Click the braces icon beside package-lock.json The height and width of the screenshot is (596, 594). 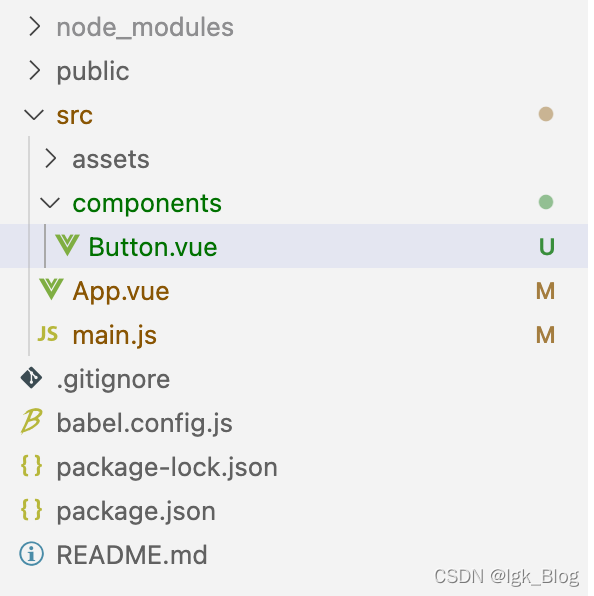click(x=32, y=466)
